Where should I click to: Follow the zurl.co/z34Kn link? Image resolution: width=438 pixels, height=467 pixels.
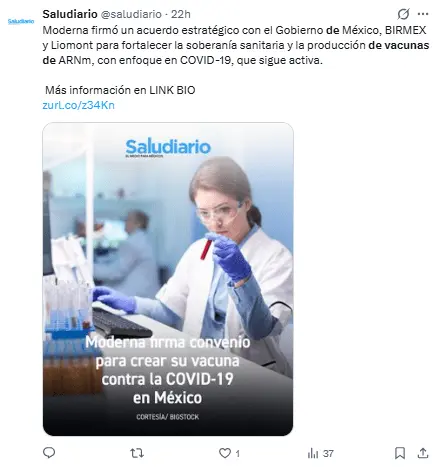click(x=78, y=105)
